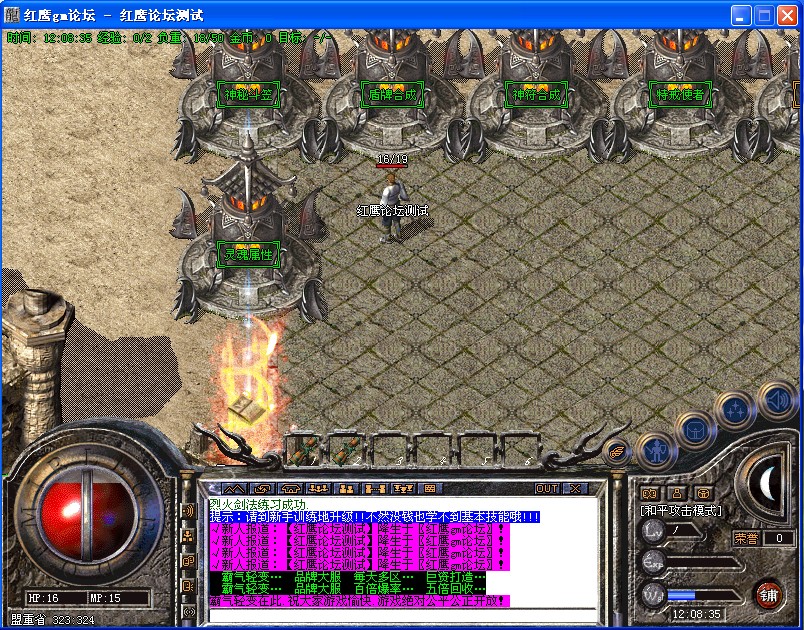Click the blue 提示 newbie training hint line
This screenshot has width=804, height=630.
click(374, 517)
